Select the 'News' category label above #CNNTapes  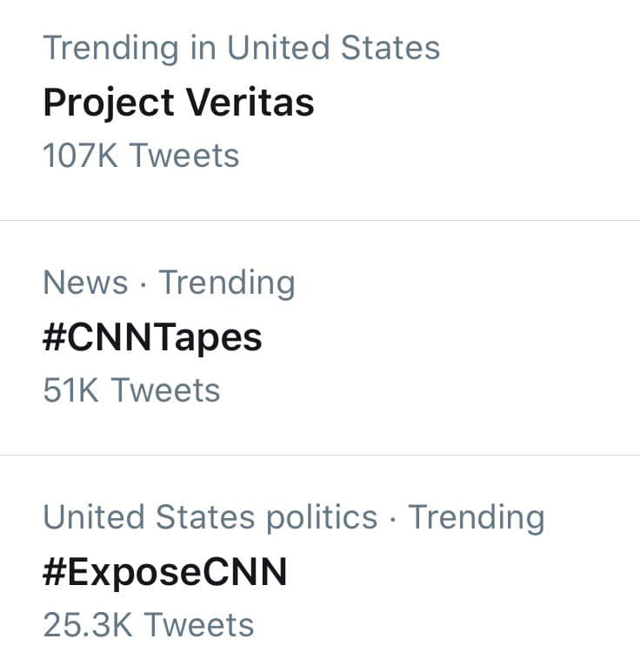coord(86,283)
